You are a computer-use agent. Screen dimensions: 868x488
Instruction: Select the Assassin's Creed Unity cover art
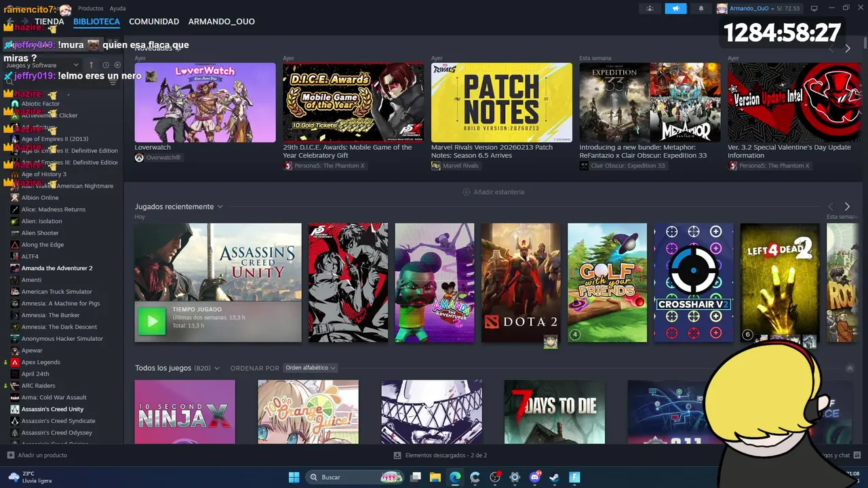point(218,262)
